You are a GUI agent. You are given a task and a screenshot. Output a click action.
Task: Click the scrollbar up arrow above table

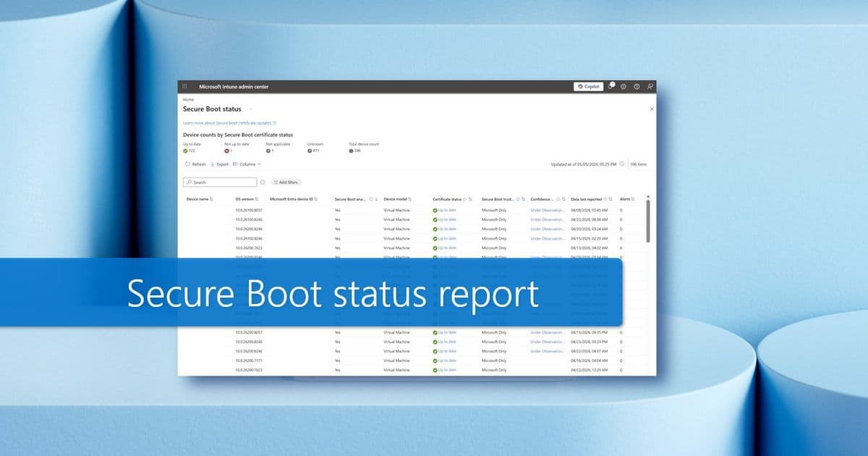point(647,197)
